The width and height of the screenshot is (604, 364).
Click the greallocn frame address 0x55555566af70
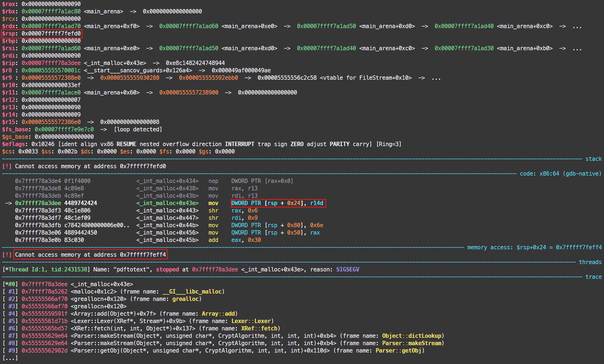point(44,299)
